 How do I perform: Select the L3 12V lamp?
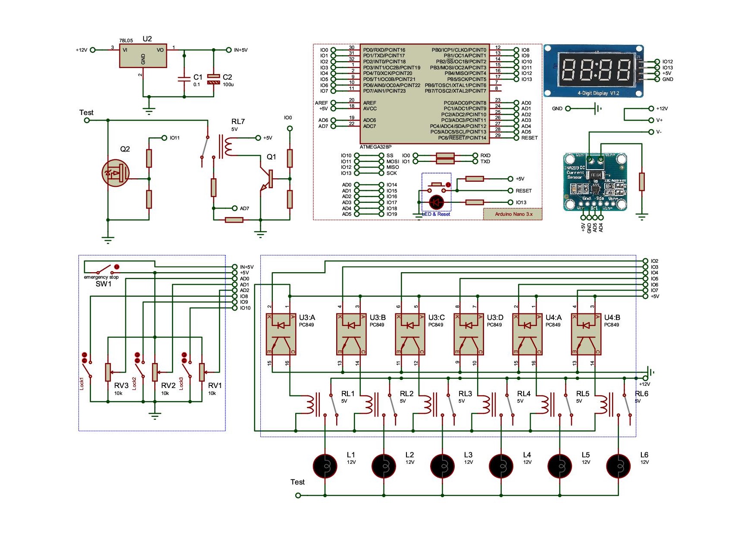pos(442,466)
